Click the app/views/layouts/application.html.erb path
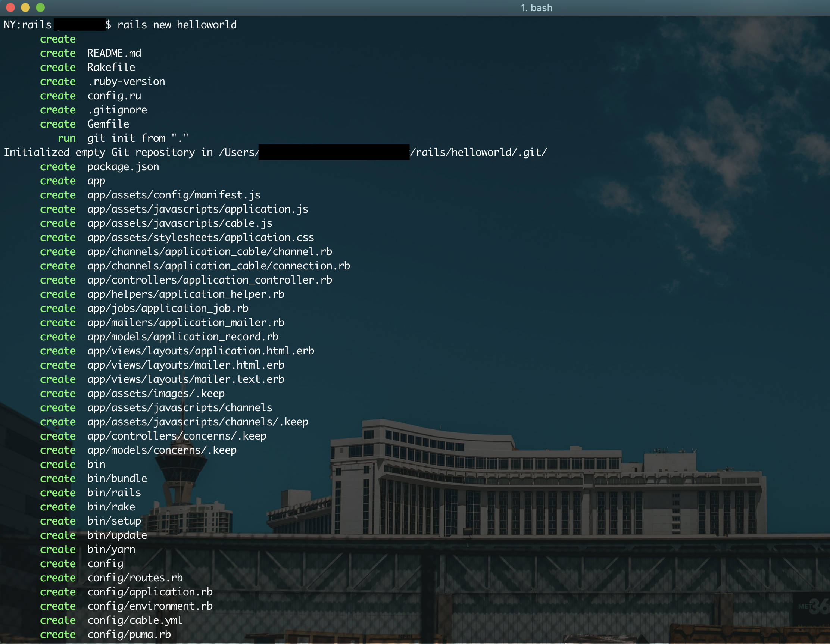Viewport: 830px width, 644px height. [x=201, y=351]
